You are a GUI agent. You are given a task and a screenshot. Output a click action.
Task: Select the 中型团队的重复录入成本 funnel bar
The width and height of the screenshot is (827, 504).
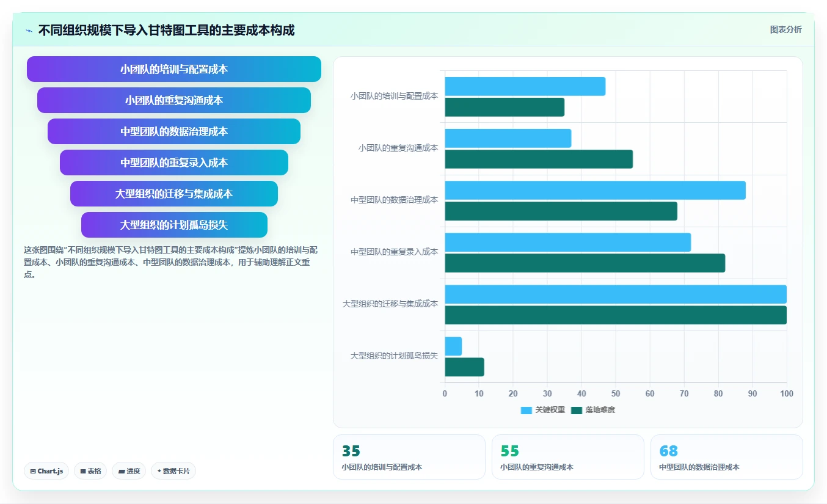click(x=174, y=163)
